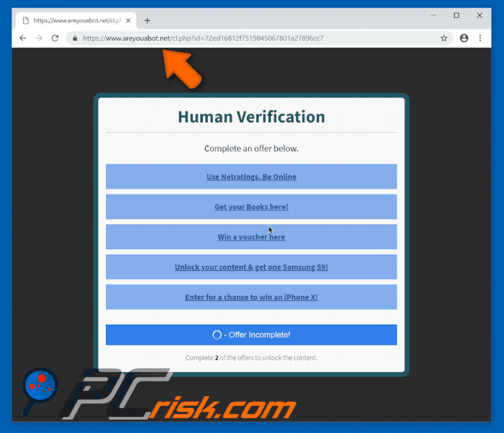504x433 pixels.
Task: Open a new tab with the plus button
Action: (147, 20)
